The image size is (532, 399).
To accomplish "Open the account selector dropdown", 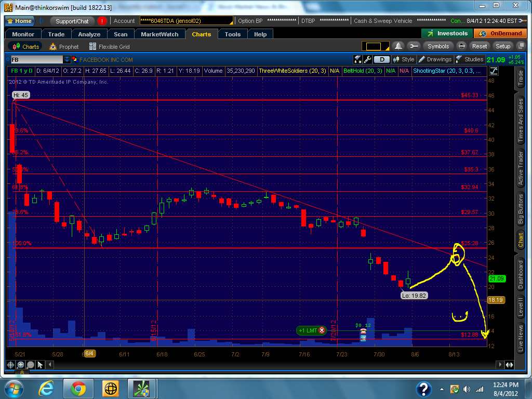I will point(187,21).
